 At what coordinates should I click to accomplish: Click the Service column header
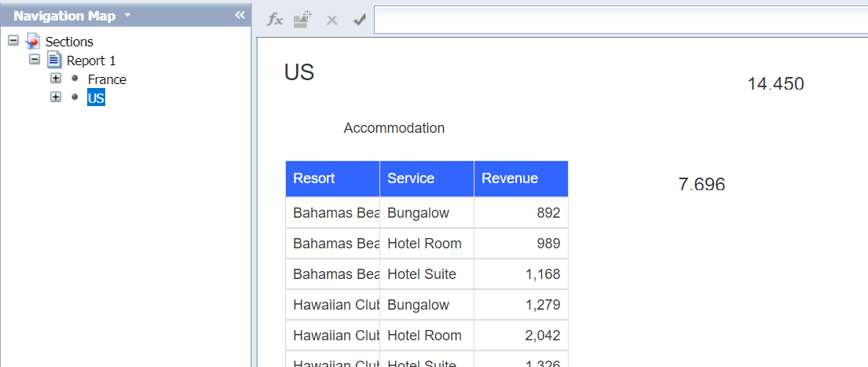pos(427,178)
